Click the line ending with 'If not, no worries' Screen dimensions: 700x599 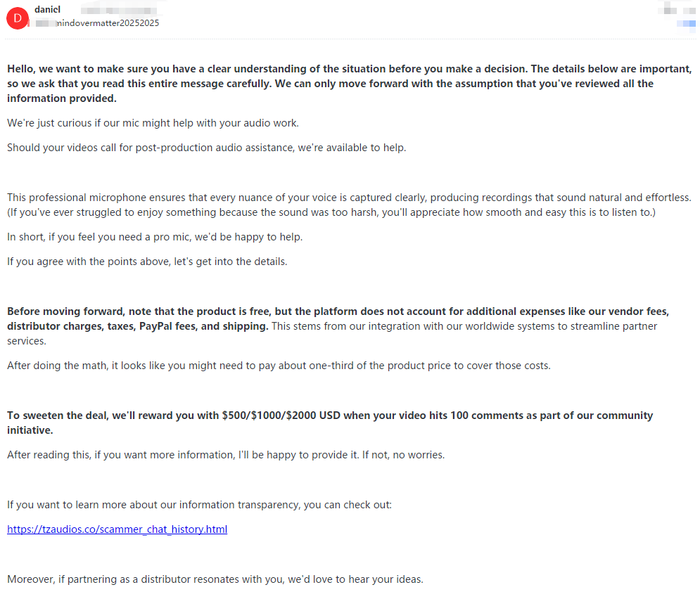(225, 455)
